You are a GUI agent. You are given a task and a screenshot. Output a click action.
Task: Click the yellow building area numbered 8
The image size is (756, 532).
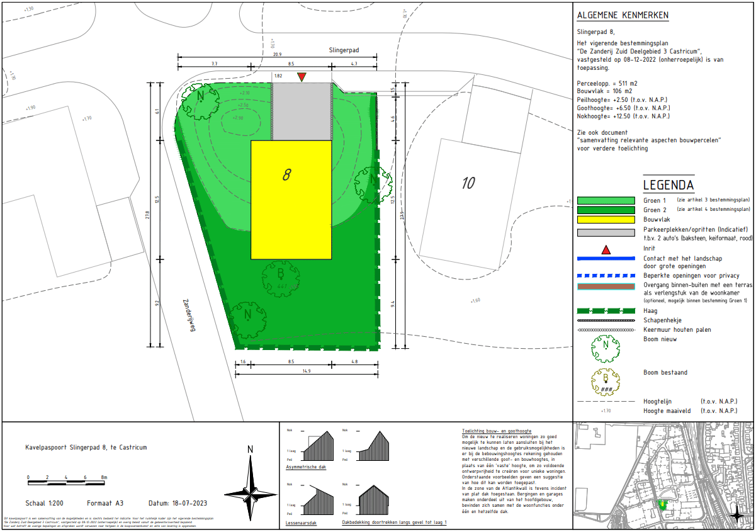291,200
